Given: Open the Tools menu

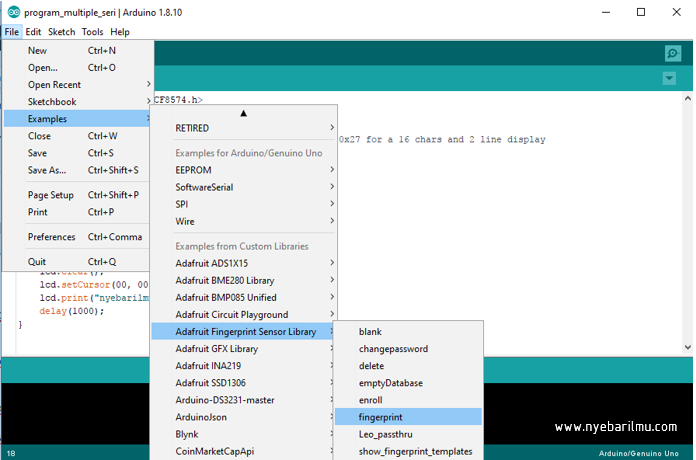Looking at the screenshot, I should pos(92,32).
